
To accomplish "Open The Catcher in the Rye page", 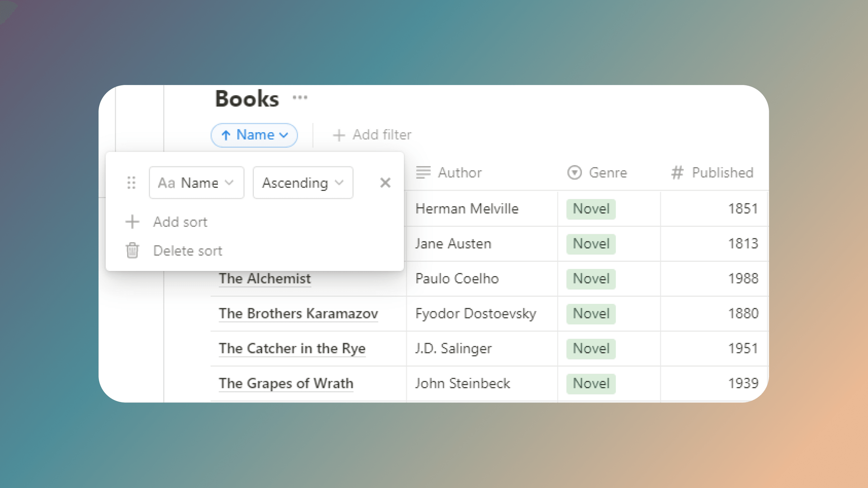I will point(292,349).
